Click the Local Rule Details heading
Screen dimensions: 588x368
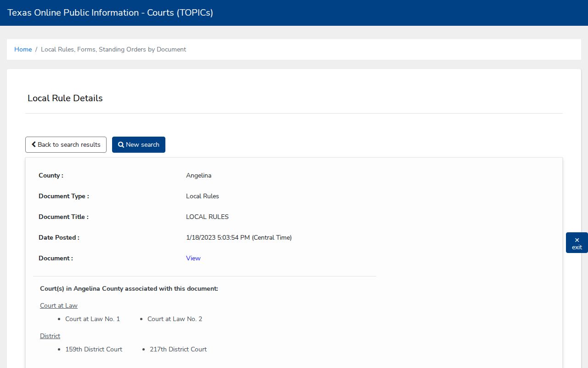(65, 98)
